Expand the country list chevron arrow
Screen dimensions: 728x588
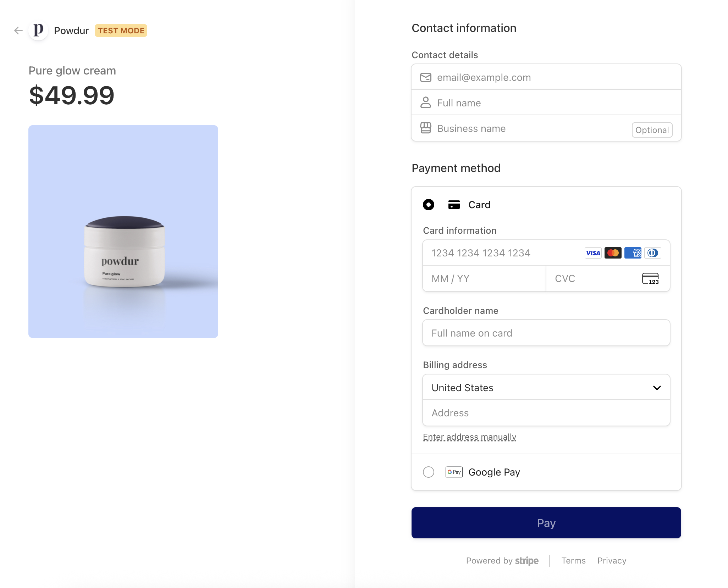tap(657, 388)
